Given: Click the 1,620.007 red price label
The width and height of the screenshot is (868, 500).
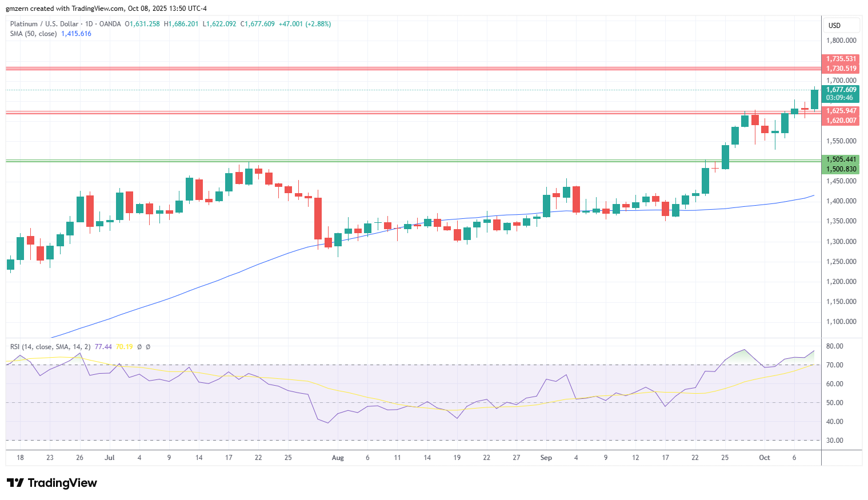Looking at the screenshot, I should click(x=841, y=121).
